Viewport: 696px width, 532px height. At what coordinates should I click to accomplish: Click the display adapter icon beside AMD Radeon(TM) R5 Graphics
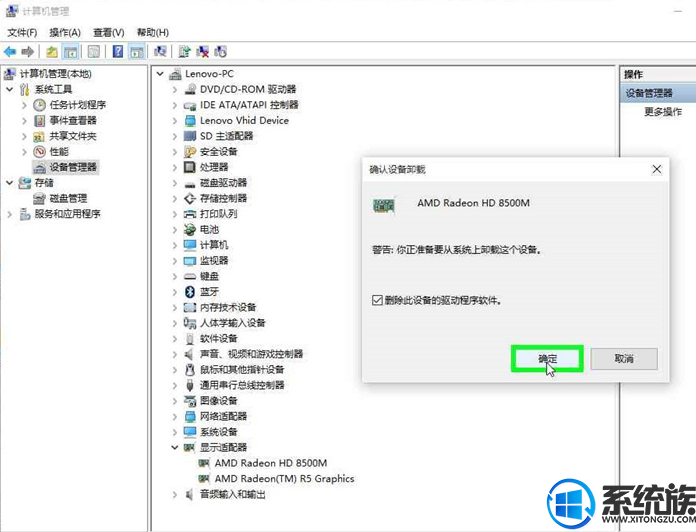pyautogui.click(x=204, y=479)
